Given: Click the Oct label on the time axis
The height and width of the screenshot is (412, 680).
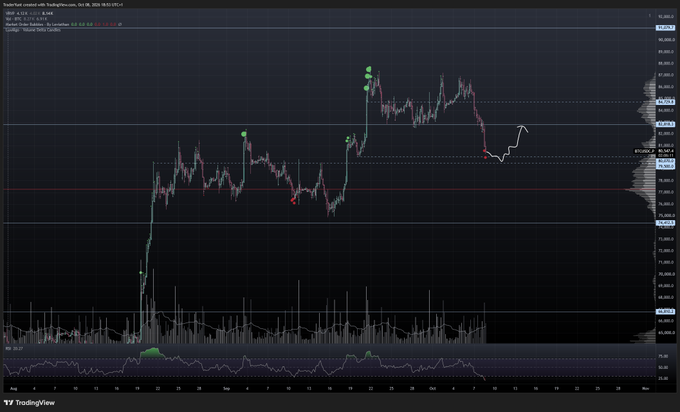Looking at the screenshot, I should tap(432, 389).
